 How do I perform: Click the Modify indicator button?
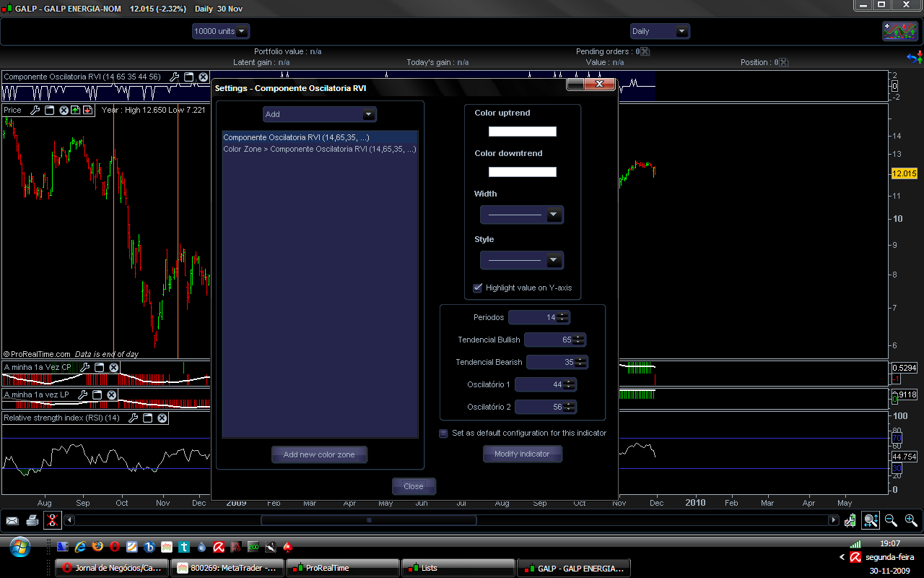pos(522,454)
